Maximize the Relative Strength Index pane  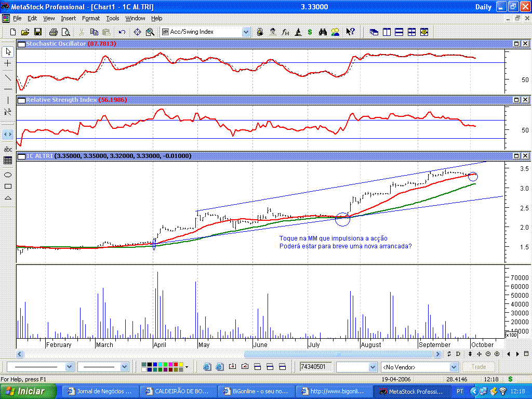pos(516,100)
